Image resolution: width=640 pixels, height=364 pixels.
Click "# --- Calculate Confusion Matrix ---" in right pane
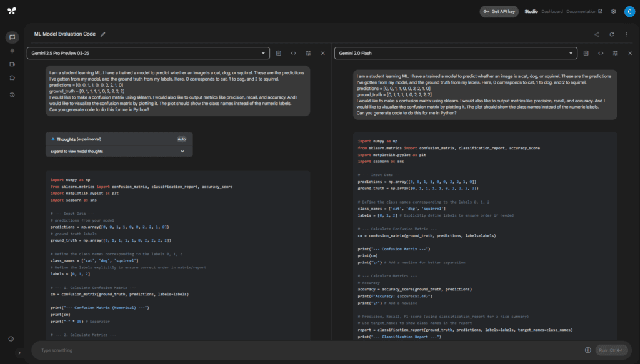click(397, 229)
